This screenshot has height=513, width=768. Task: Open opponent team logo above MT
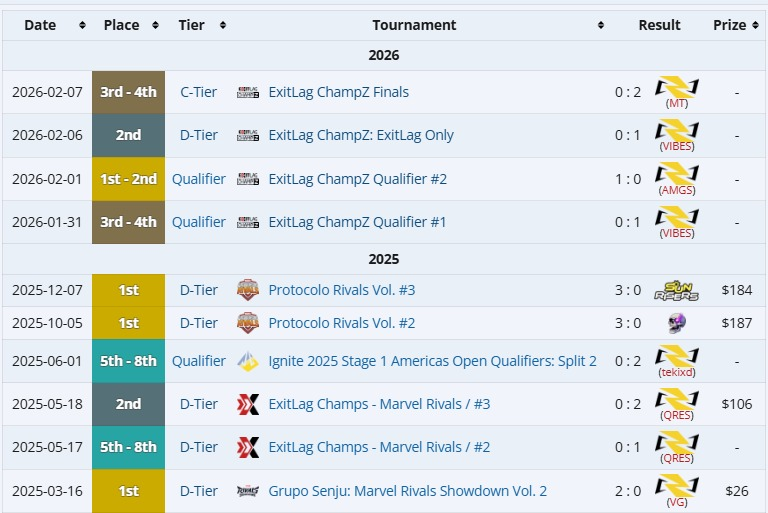point(677,87)
